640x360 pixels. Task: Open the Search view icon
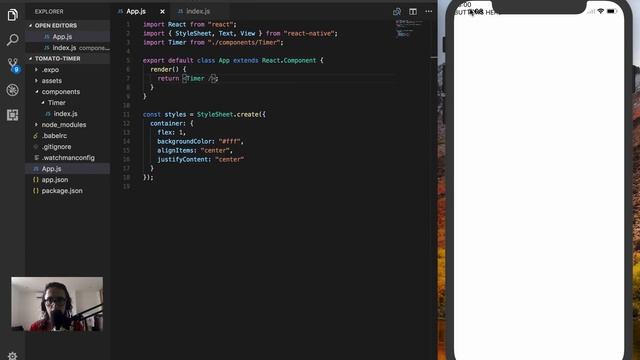13,40
